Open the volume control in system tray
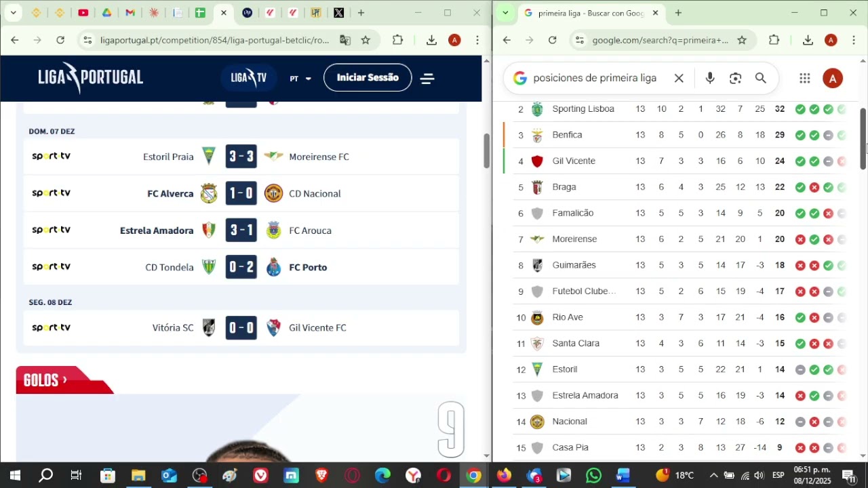868x488 pixels. (759, 475)
